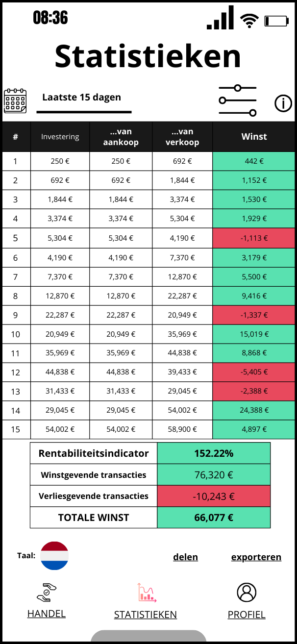Tap the TOTALE WINST 66,077 € value

[214, 518]
